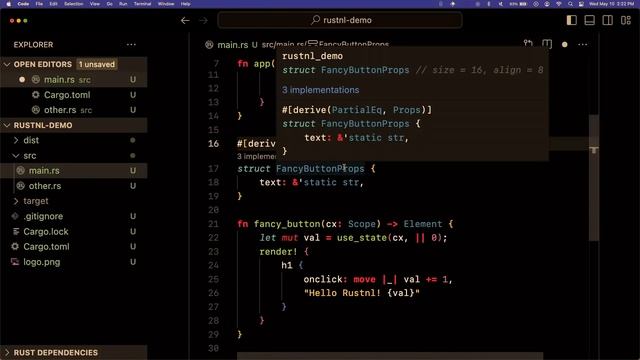This screenshot has height=360, width=640.
Task: Open the Run menu
Action: tap(123, 4)
